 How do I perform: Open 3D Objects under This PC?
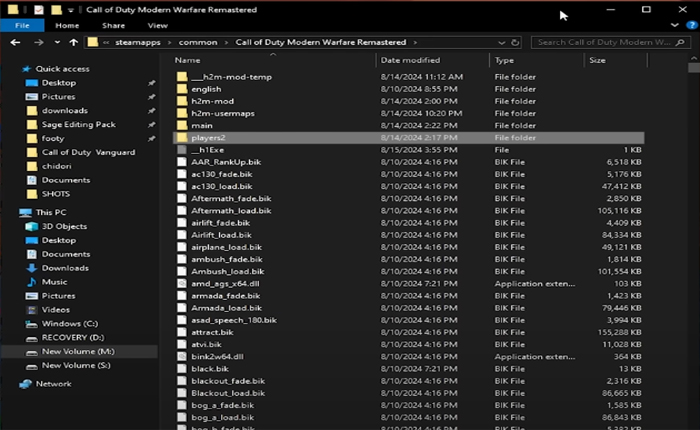[64, 226]
